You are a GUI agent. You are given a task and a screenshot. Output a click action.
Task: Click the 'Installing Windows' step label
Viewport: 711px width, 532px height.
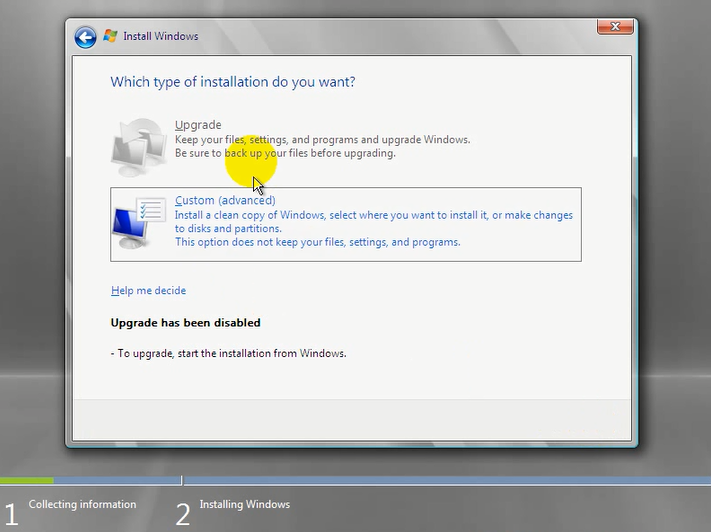[x=244, y=504]
